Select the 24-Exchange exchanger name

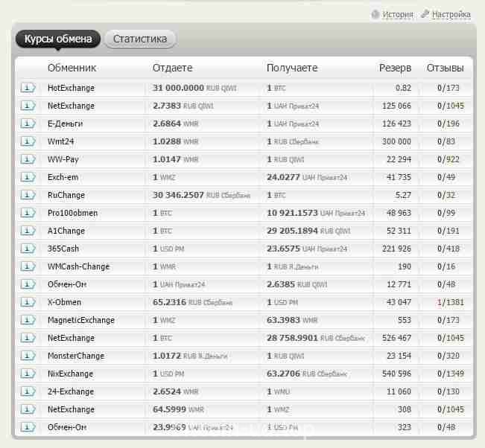tap(71, 391)
